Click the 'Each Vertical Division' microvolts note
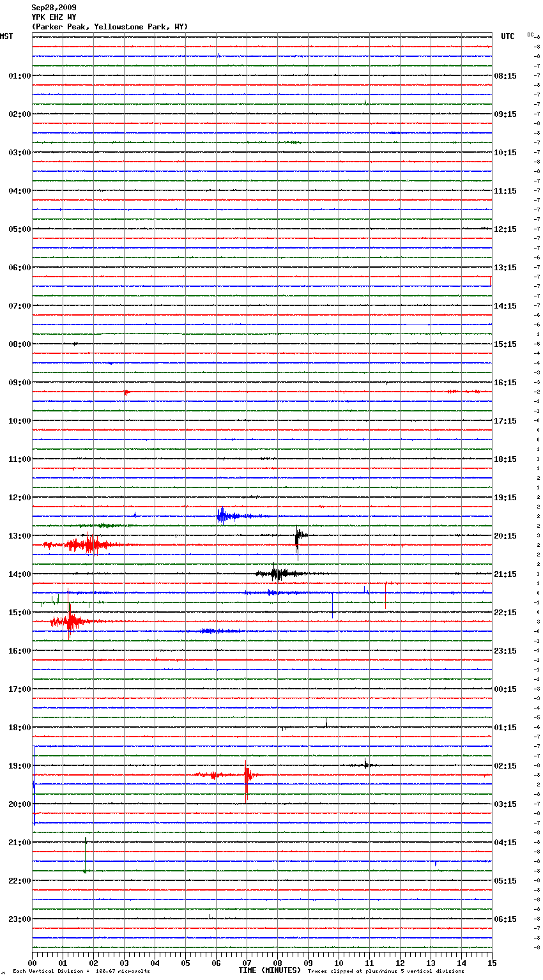The width and height of the screenshot is (543, 980). point(81,971)
